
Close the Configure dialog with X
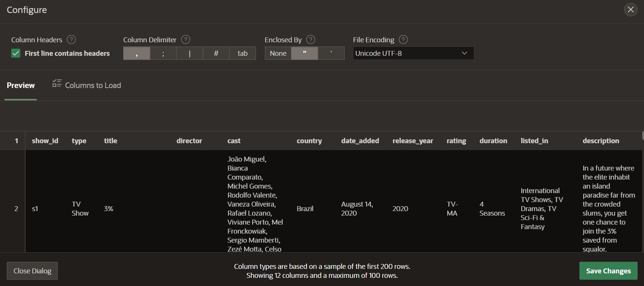point(630,10)
